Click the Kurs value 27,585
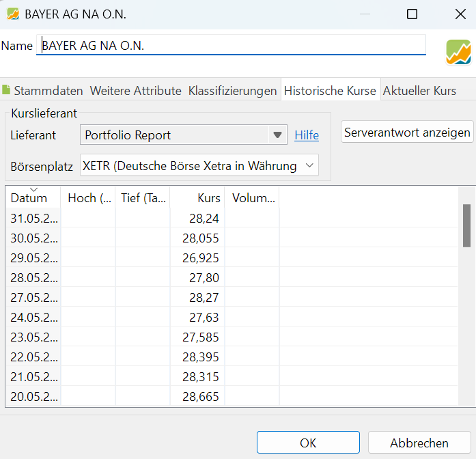This screenshot has width=476, height=459. [x=201, y=337]
